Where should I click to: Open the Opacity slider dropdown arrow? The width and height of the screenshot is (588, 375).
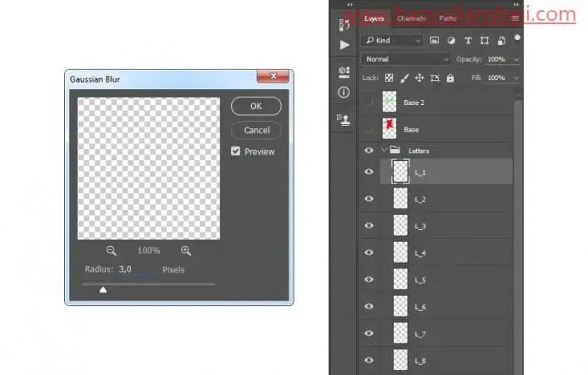click(x=516, y=59)
